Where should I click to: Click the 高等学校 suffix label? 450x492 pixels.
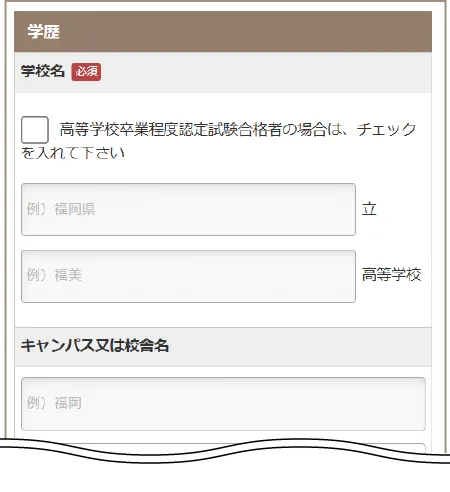click(x=392, y=275)
